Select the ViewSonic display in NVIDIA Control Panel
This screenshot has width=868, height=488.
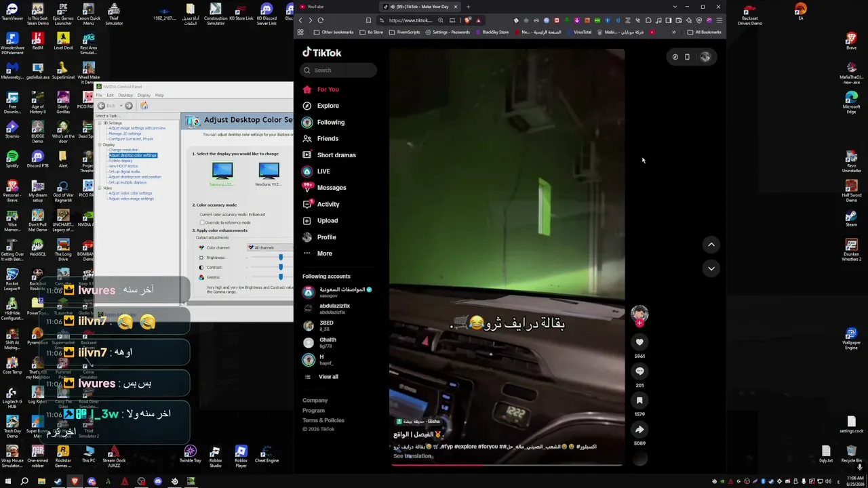click(268, 174)
